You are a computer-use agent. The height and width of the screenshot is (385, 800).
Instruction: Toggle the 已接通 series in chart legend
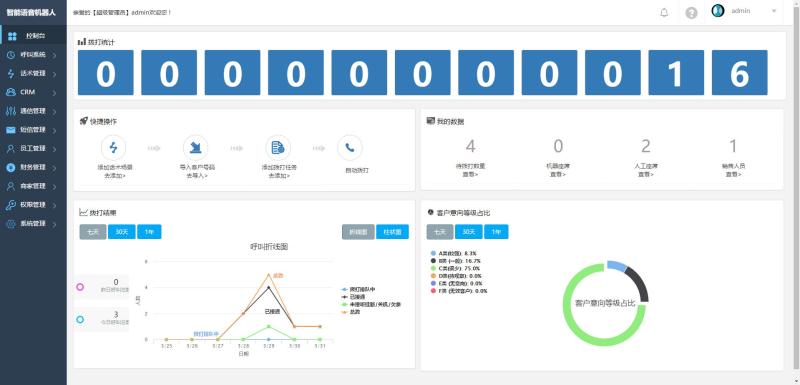pos(354,296)
